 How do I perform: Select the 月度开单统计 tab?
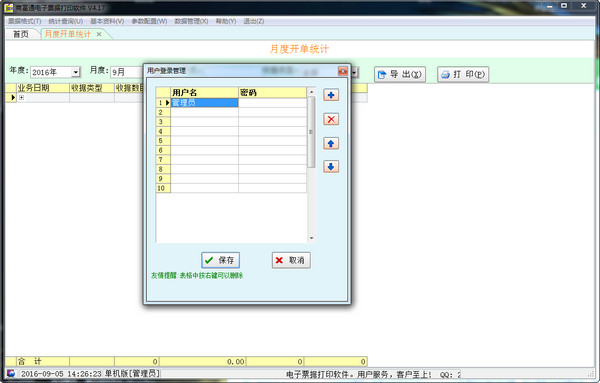(68, 34)
